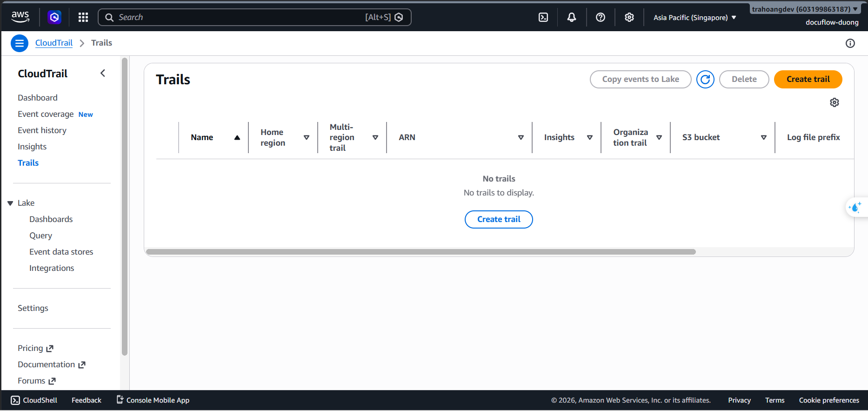The image size is (868, 411).
Task: Open Event coverage in the sidebar
Action: tap(46, 114)
